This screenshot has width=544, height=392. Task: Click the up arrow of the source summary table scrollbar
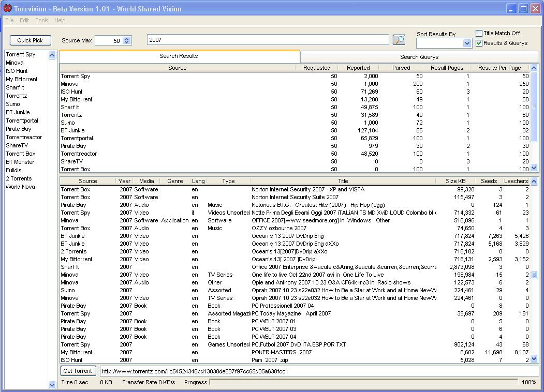coord(534,68)
